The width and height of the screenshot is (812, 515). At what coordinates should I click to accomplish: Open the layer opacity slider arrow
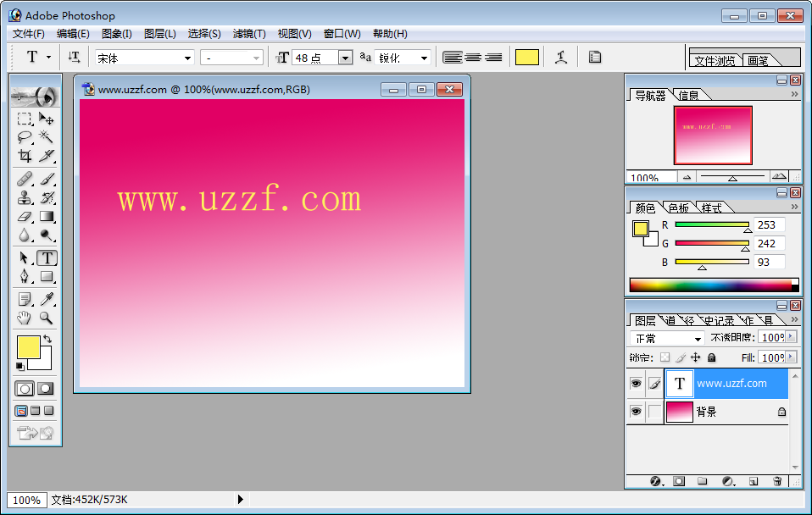(x=791, y=337)
